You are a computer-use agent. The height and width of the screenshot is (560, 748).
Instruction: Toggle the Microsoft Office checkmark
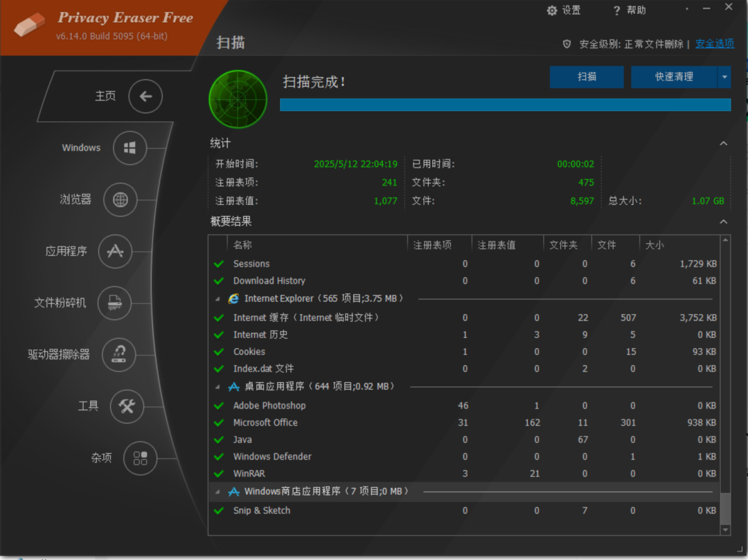[219, 423]
